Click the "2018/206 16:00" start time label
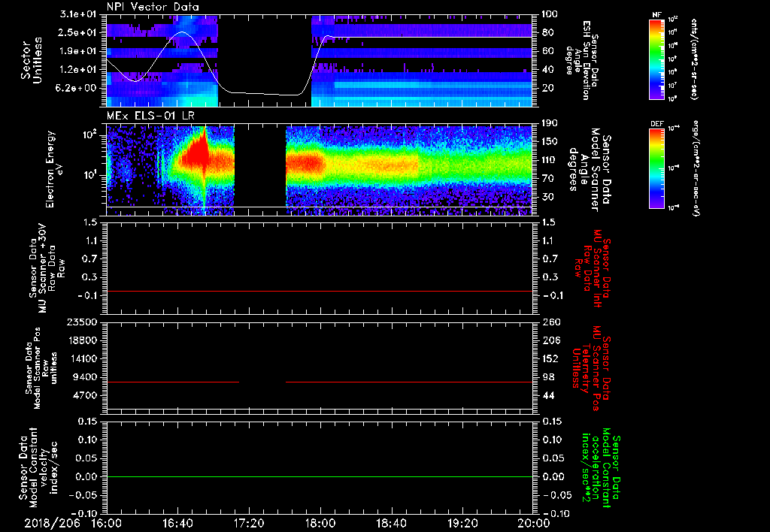 tap(73, 524)
